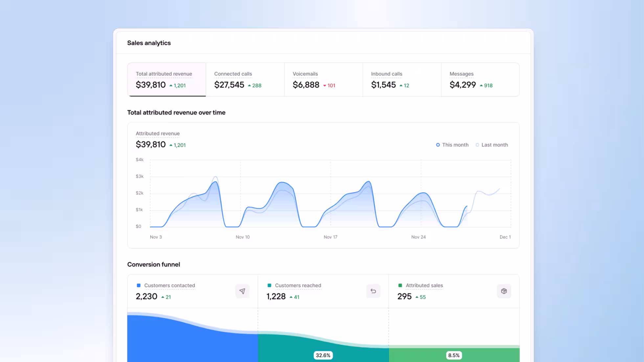The image size is (644, 362).
Task: Click the green Attributed sales color square
Action: 400,285
